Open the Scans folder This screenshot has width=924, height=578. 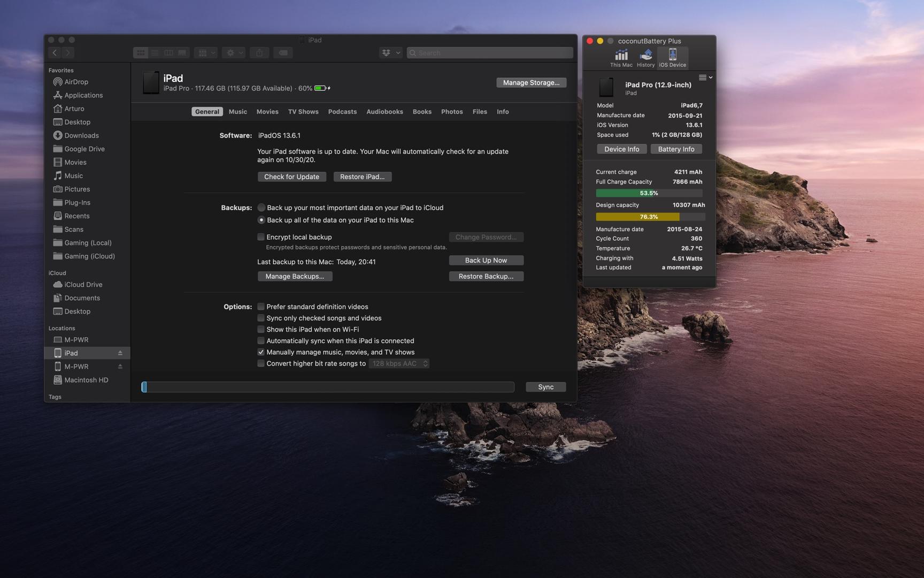coord(73,229)
